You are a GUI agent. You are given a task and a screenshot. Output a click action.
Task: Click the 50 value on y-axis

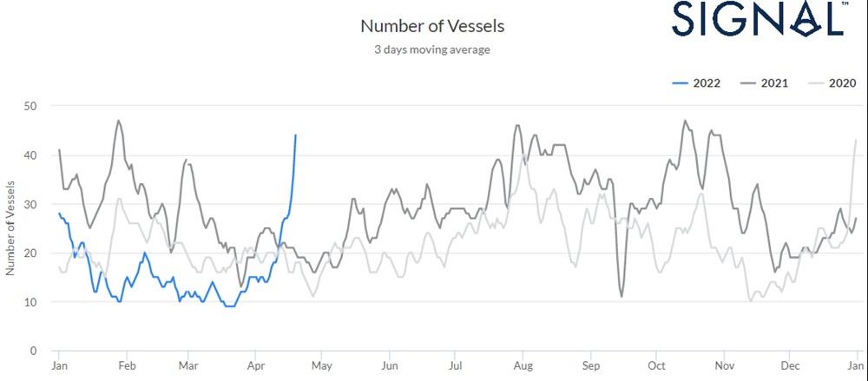(x=31, y=106)
